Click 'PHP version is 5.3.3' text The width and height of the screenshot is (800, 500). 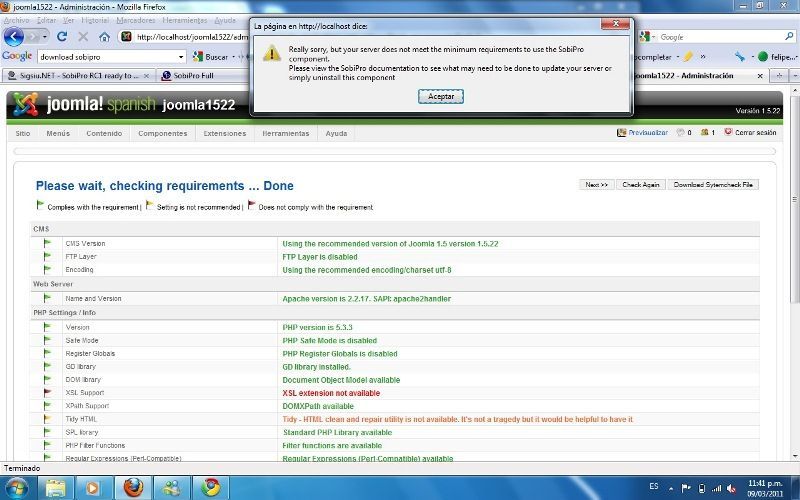(317, 328)
